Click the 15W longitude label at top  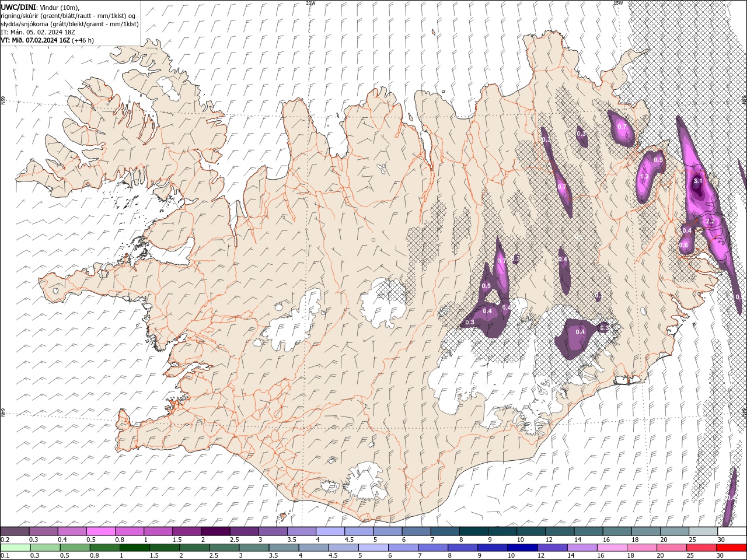click(x=618, y=3)
